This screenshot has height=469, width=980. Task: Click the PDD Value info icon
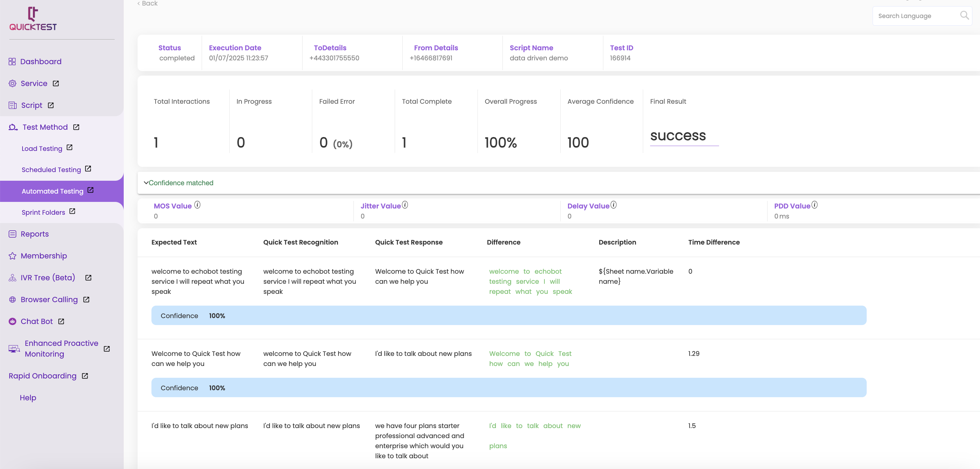coord(814,205)
